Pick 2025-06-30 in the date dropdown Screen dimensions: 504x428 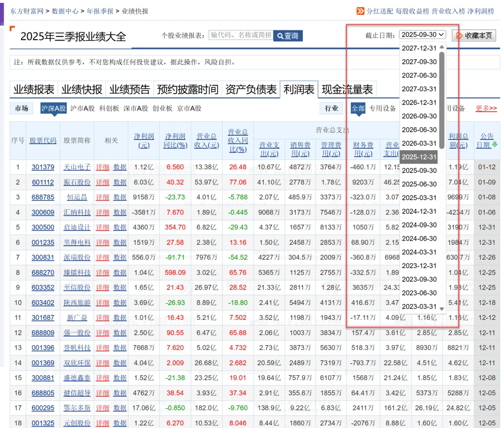coord(419,184)
